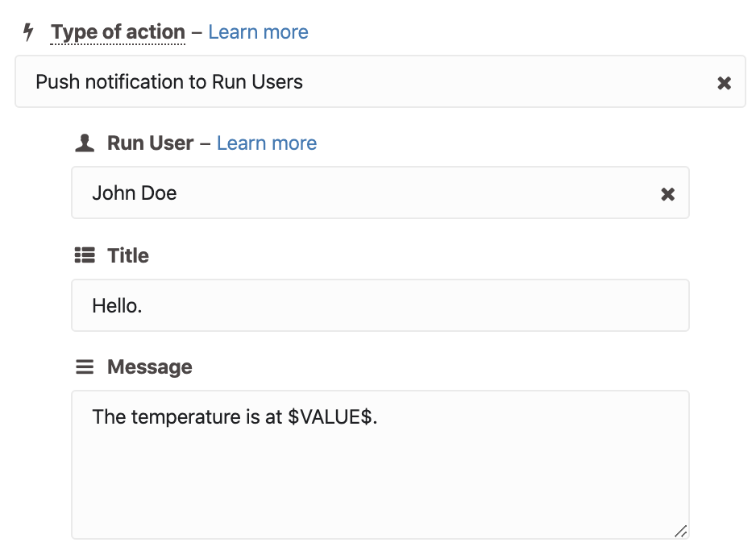The width and height of the screenshot is (756, 559).
Task: Click the text Push notification to Run Users
Action: point(169,82)
